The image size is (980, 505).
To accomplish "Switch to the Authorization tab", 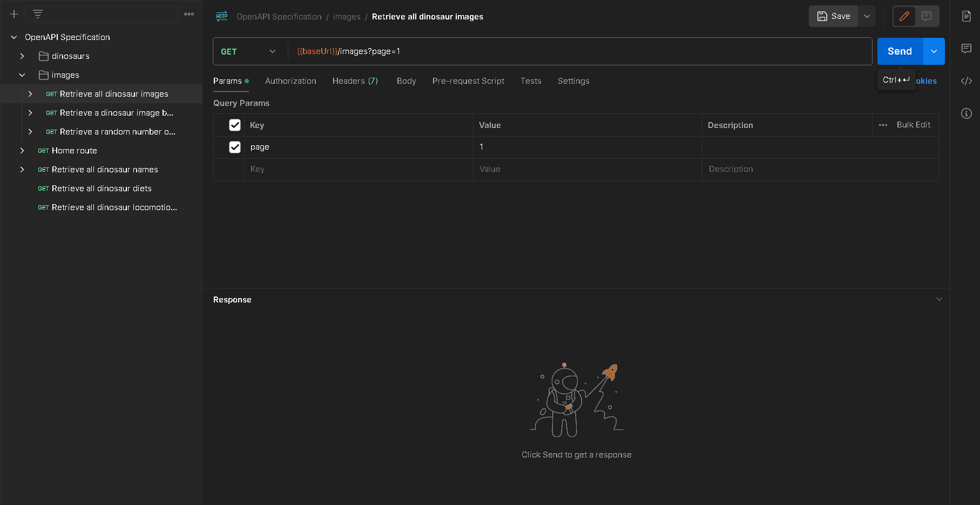I will (x=290, y=81).
